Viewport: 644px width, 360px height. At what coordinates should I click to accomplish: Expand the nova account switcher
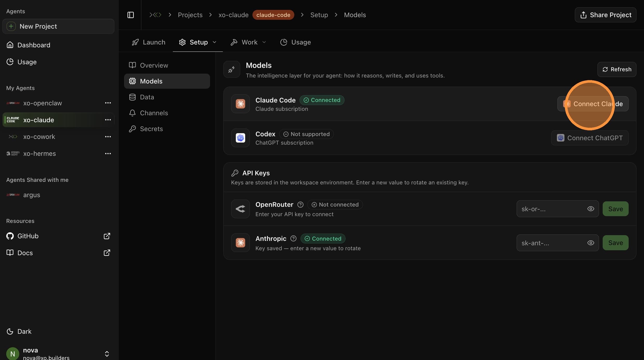[x=107, y=354]
